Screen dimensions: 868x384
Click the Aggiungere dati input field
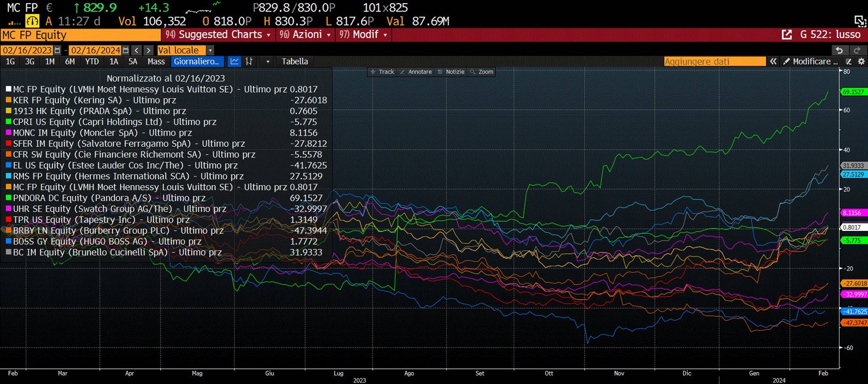pyautogui.click(x=714, y=62)
